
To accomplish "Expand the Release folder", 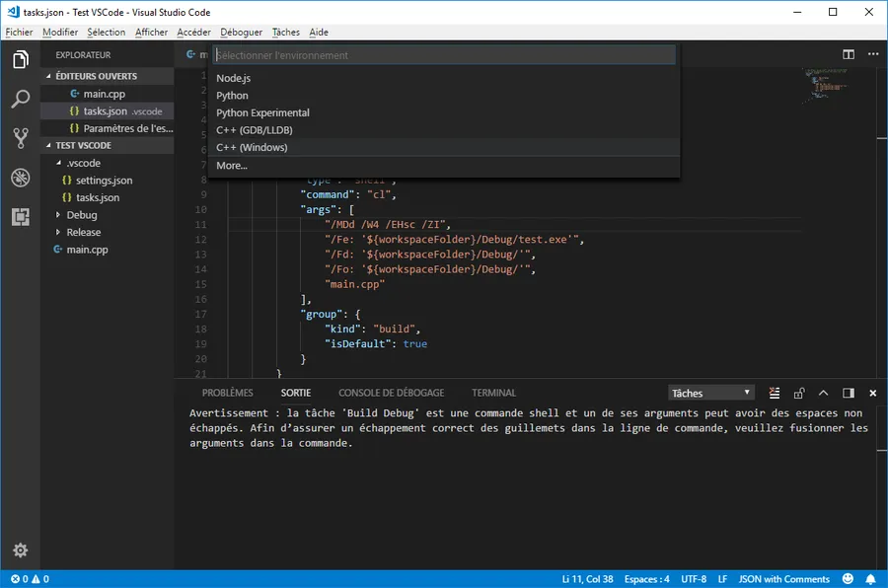I will 108,232.
